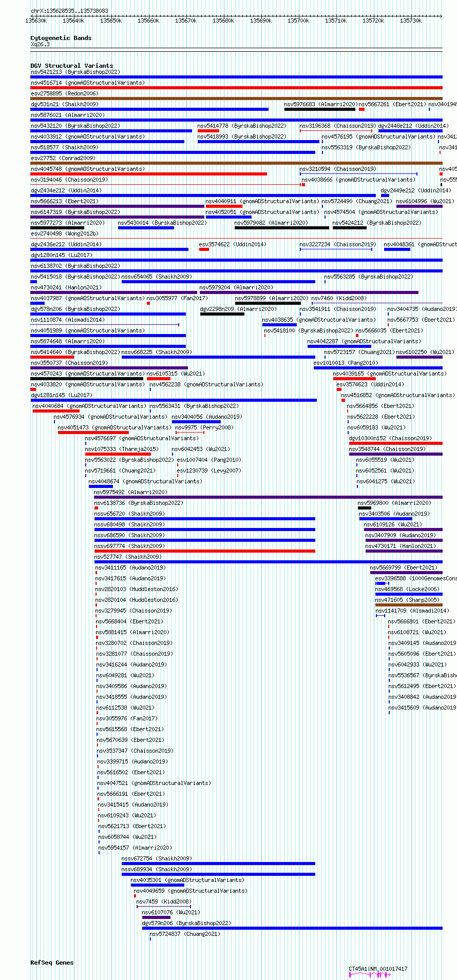The height and width of the screenshot is (980, 457).
Task: Click the nsv5421213 (ByrskaBishop2022) variant label
Action: click(75, 72)
